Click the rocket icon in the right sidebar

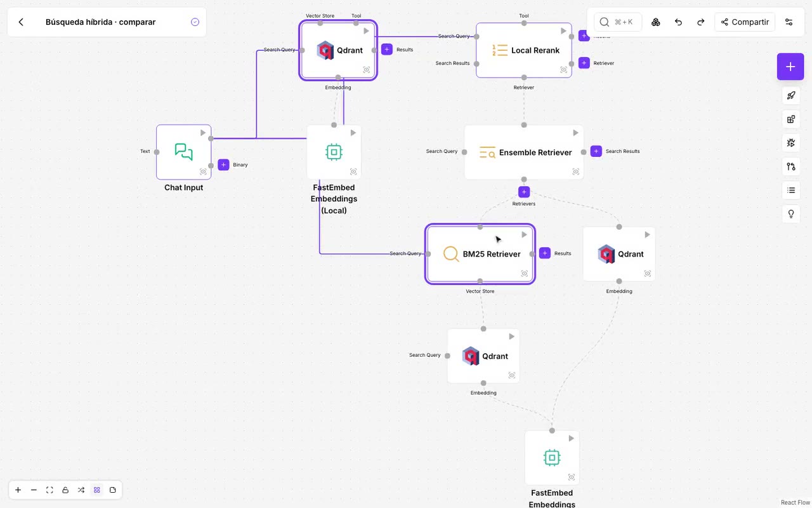coord(791,96)
